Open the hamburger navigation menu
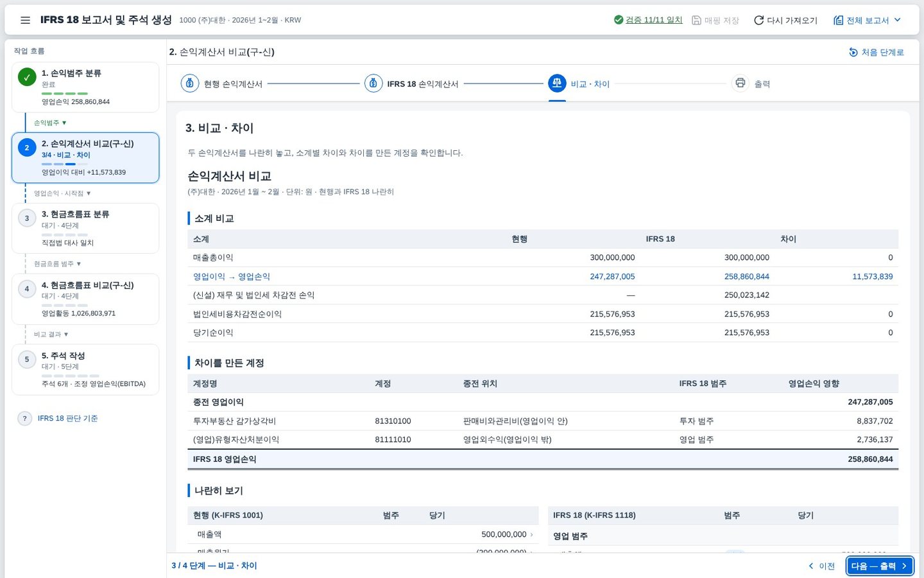Viewport: 924px width, 578px height. point(25,20)
